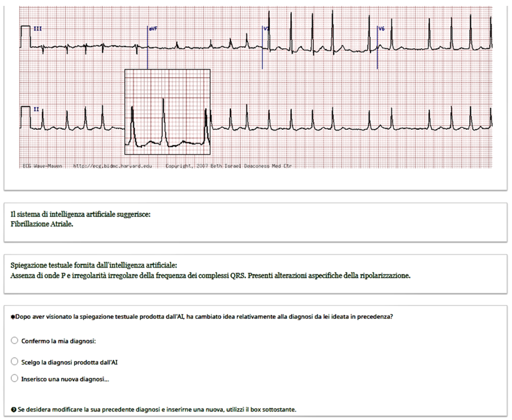This screenshot has height=420, width=512.
Task: Click the calibration pulse beside lead III
Action: tap(26, 36)
